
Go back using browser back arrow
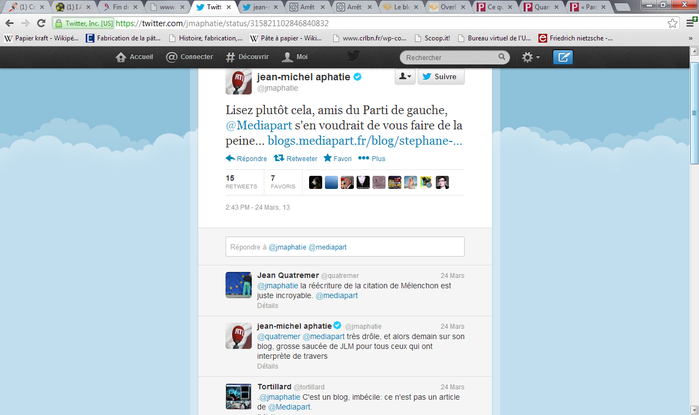[9, 23]
